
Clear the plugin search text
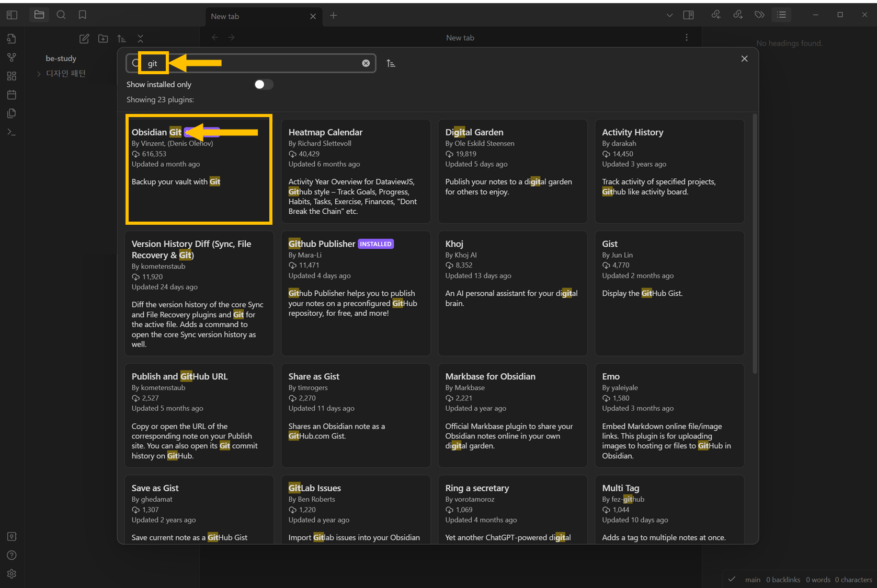[x=366, y=63]
